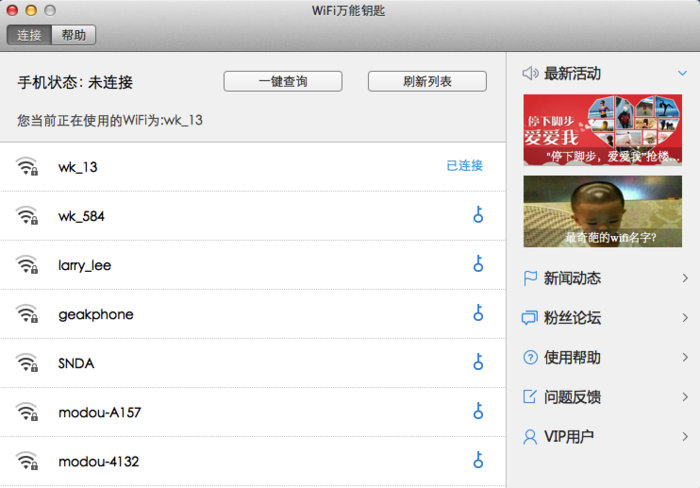This screenshot has width=700, height=488.
Task: Switch to the 连接 tab
Action: coord(29,35)
